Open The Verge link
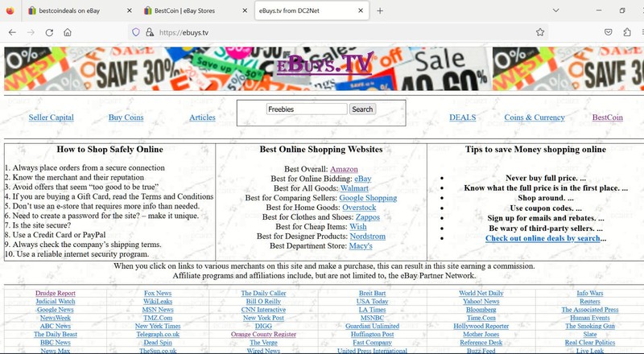This screenshot has height=354, width=644. [263, 343]
